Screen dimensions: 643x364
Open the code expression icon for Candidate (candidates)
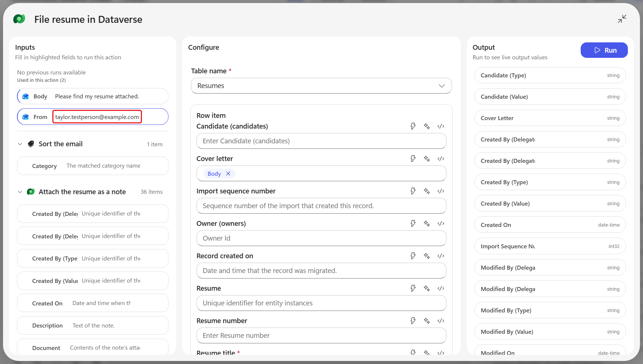pyautogui.click(x=441, y=126)
